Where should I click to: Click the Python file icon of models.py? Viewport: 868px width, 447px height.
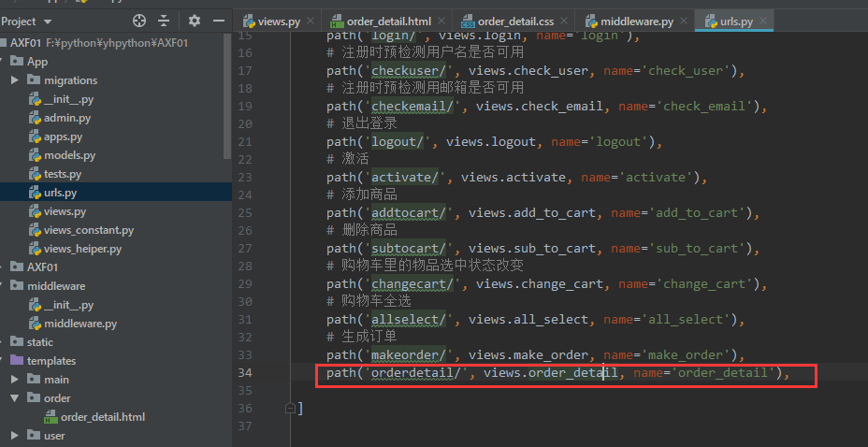coord(36,155)
